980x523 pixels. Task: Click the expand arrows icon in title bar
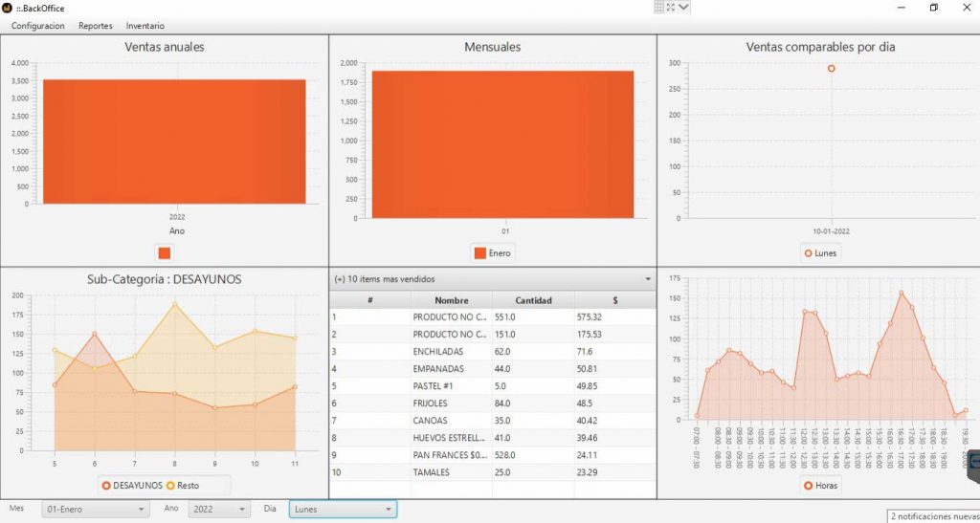click(671, 8)
